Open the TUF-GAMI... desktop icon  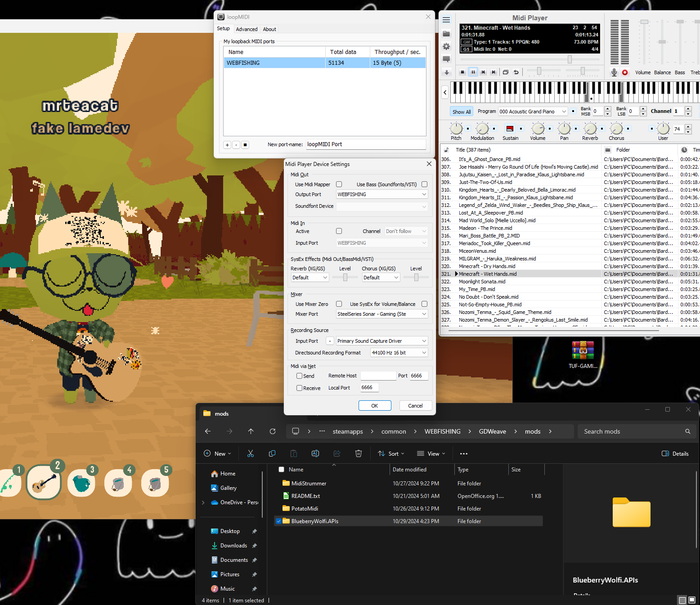coord(583,355)
